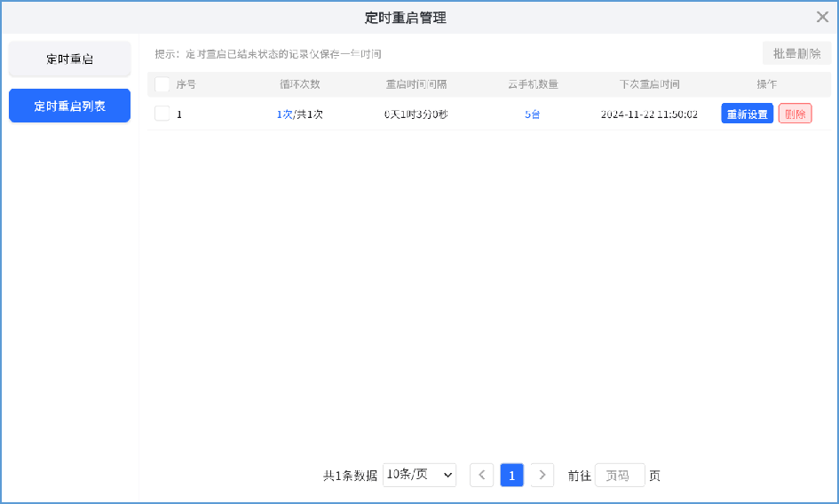
Task: Toggle the select-all checkbox in table header
Action: click(x=162, y=84)
